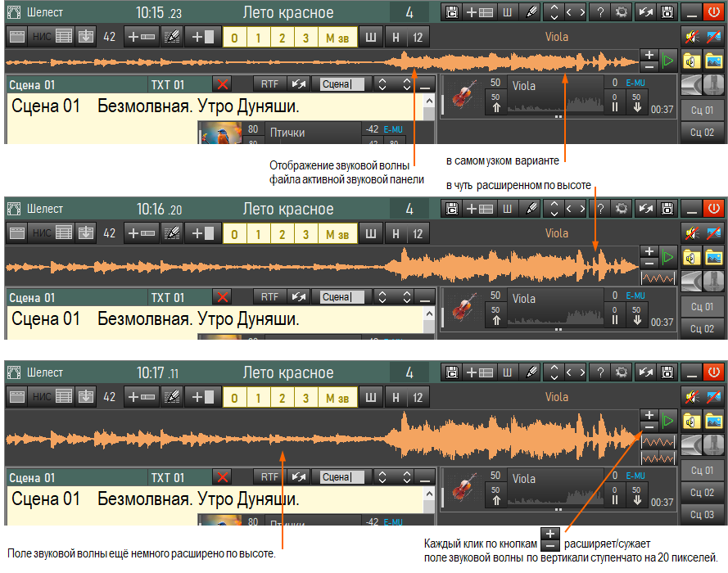
Task: Open the settings gear in the 10:16 window
Action: (x=622, y=209)
